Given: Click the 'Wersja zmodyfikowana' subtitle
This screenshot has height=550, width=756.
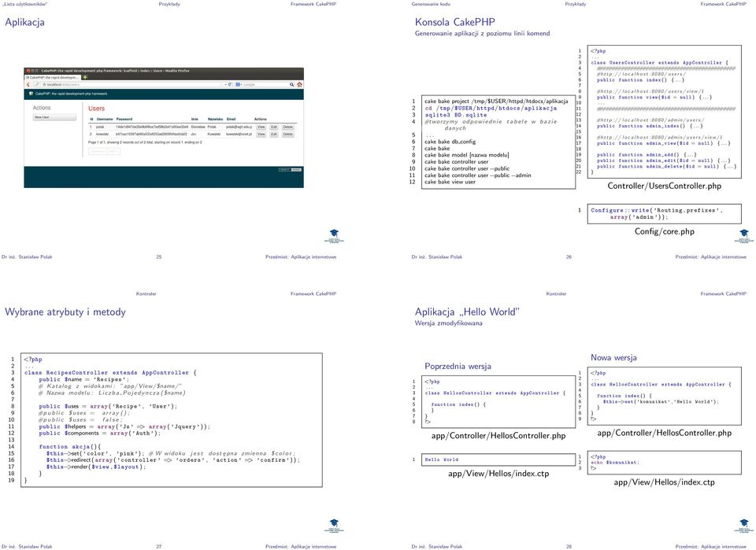Looking at the screenshot, I should pos(448,323).
